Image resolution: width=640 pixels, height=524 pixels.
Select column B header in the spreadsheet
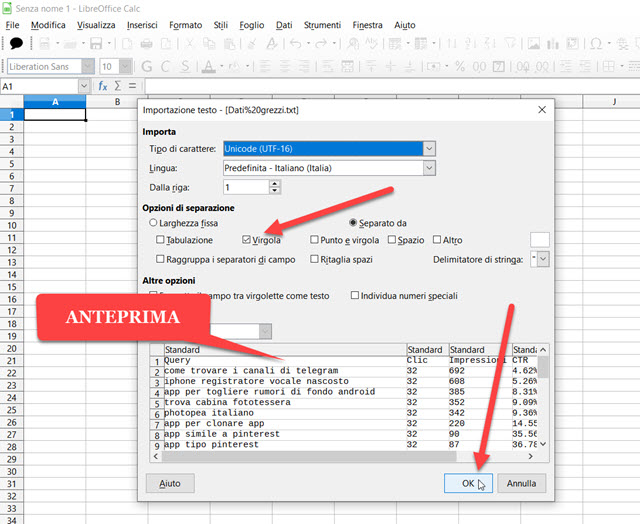click(117, 102)
